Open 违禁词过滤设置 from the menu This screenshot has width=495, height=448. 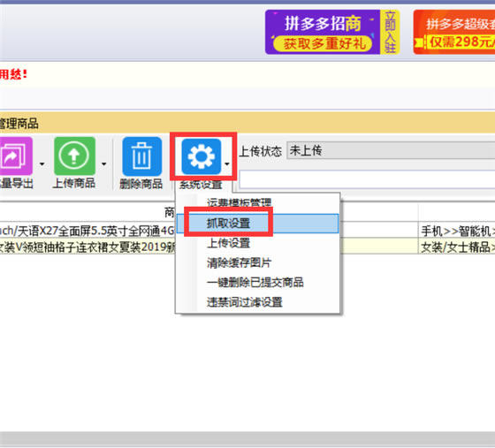244,302
